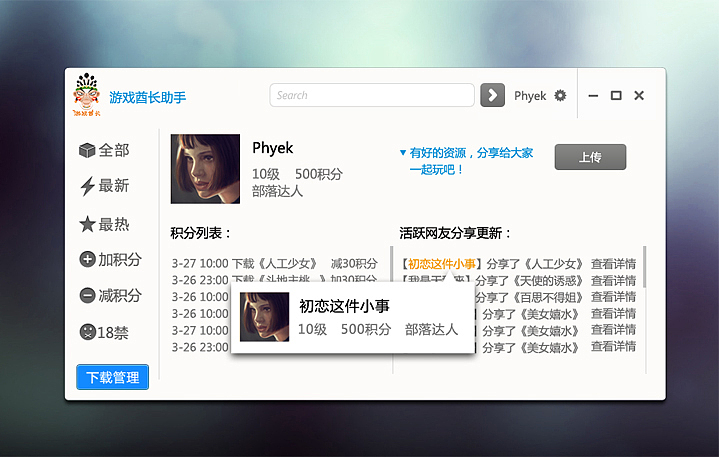Click 分享了《百思不得姐》 entry text
The height and width of the screenshot is (457, 719).
click(529, 297)
